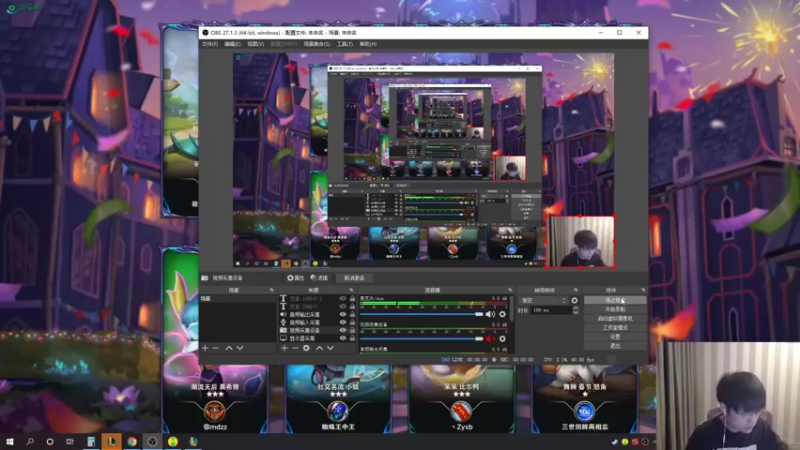Open 滤镜 filters in the source toolbar
The width and height of the screenshot is (800, 450).
click(x=319, y=278)
